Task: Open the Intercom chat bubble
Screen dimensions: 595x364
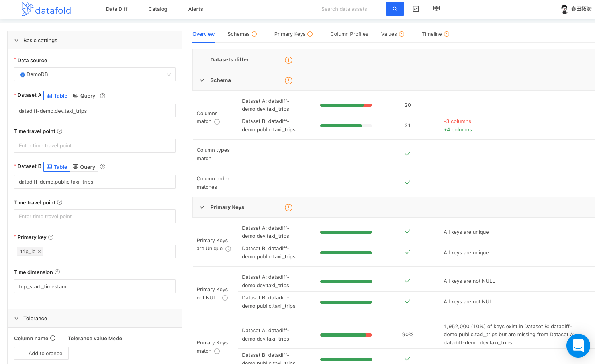Action: [x=578, y=346]
